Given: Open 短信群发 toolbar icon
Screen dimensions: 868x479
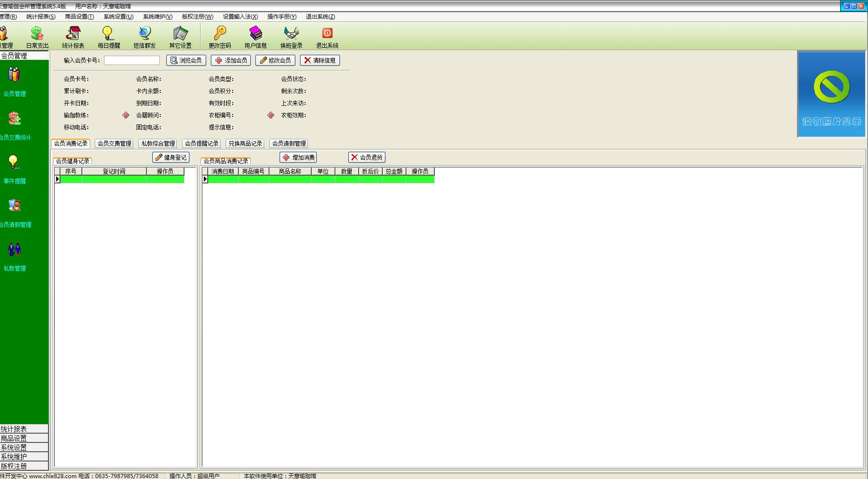Looking at the screenshot, I should (x=144, y=37).
